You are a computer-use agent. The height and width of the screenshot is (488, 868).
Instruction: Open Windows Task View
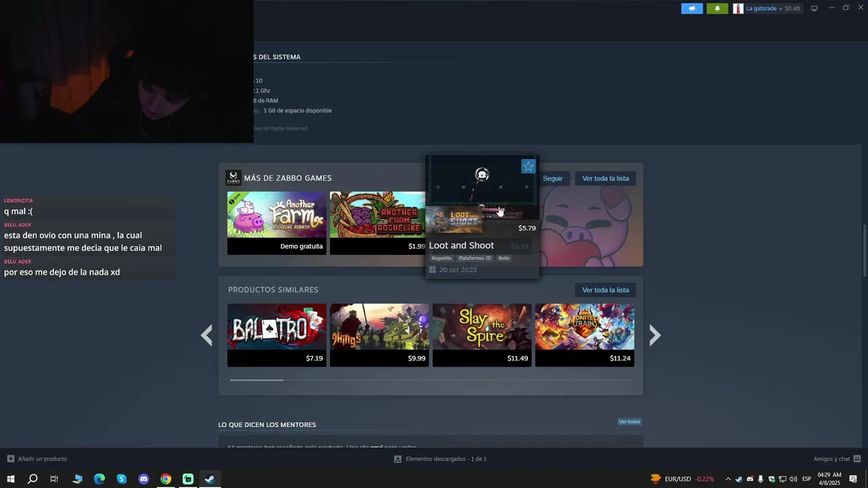54,479
